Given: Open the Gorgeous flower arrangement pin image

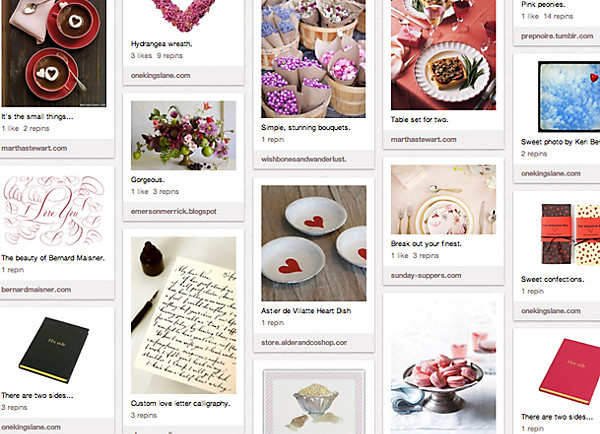Looking at the screenshot, I should point(183,135).
